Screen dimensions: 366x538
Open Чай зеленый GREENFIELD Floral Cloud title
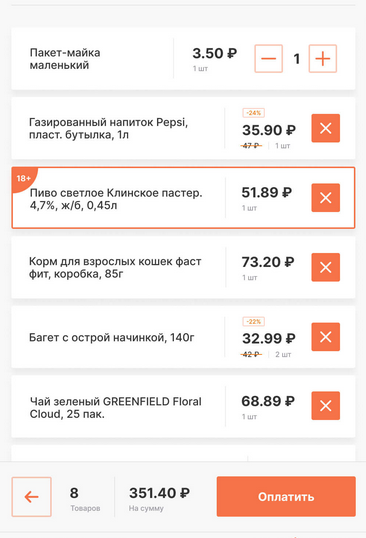(116, 408)
